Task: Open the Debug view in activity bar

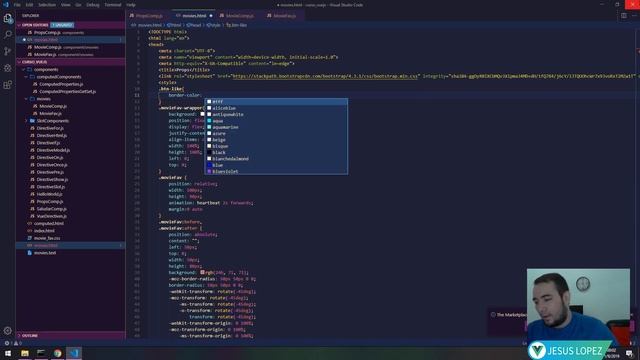Action: (7, 68)
